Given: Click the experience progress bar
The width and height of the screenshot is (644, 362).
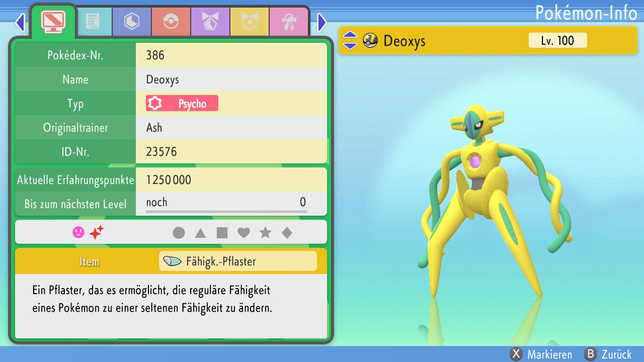Looking at the screenshot, I should tap(226, 212).
